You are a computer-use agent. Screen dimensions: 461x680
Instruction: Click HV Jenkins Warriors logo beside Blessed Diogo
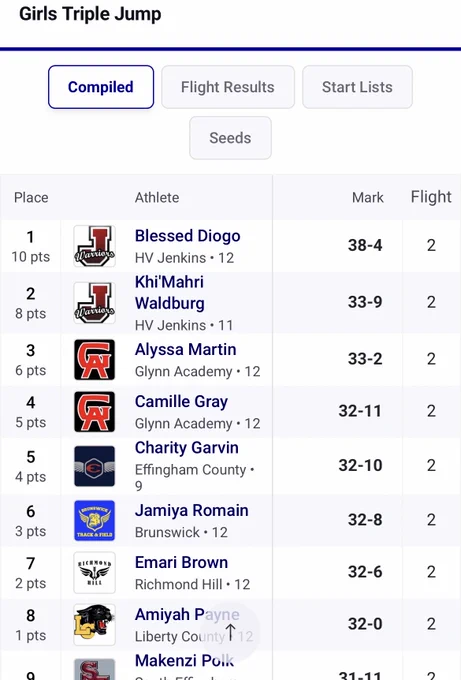tap(95, 246)
